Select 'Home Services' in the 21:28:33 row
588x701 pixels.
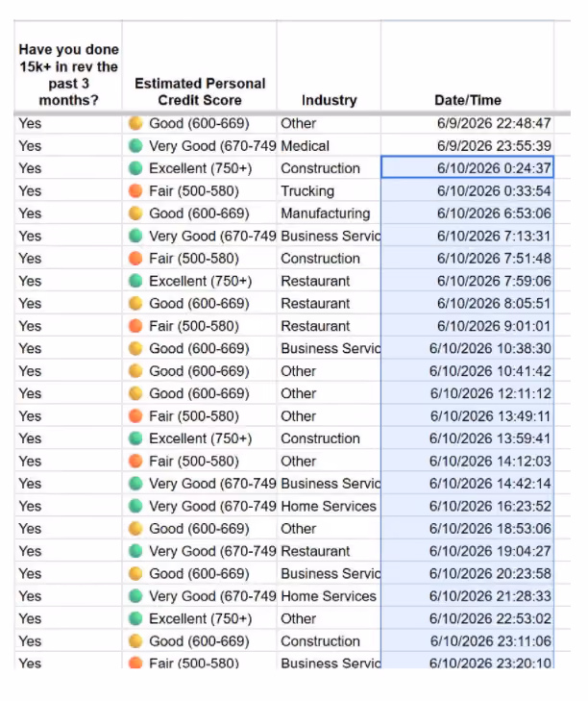pos(329,596)
